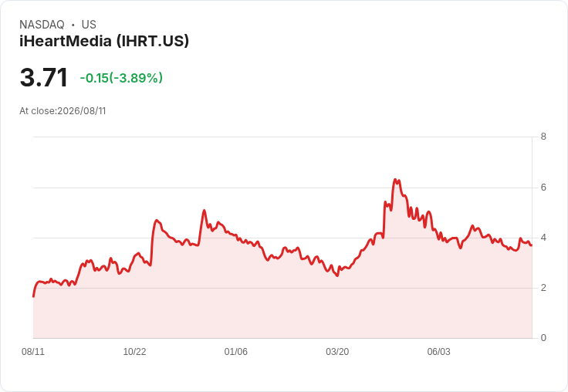The height and width of the screenshot is (392, 568).
Task: Click the 6 y-axis value label
Action: tap(543, 188)
